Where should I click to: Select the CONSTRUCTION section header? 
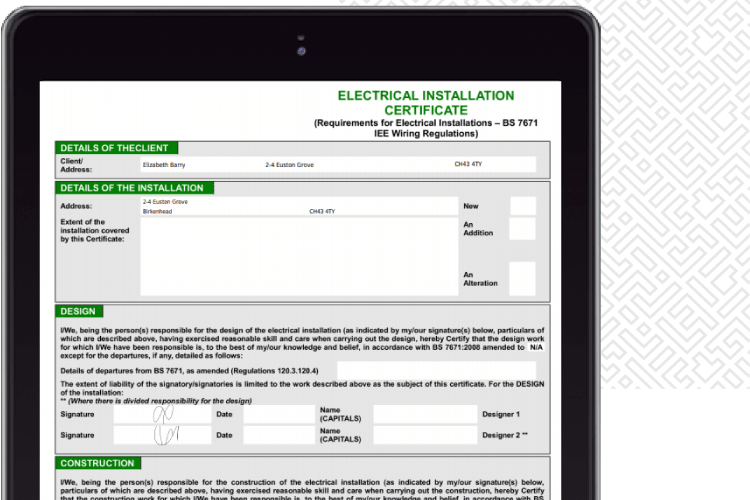(x=98, y=464)
